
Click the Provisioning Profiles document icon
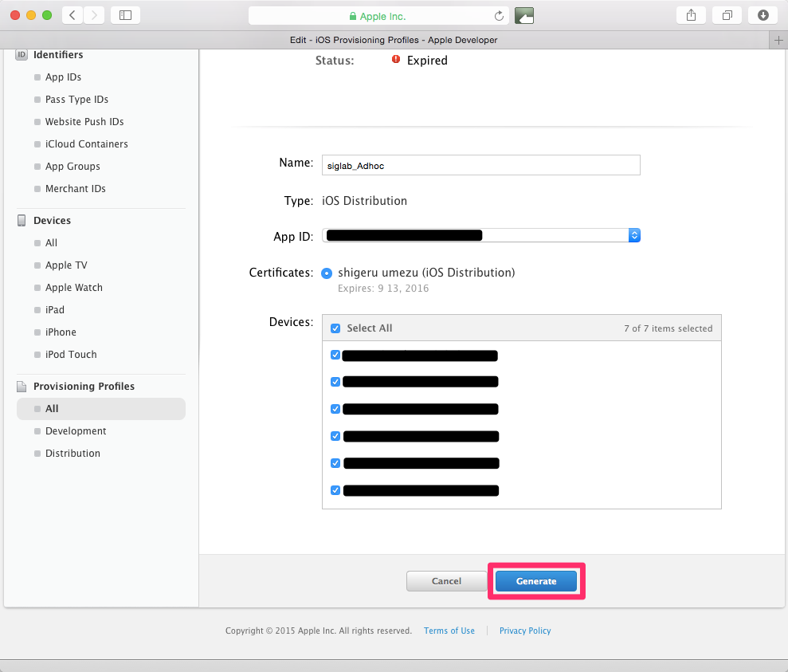point(22,387)
